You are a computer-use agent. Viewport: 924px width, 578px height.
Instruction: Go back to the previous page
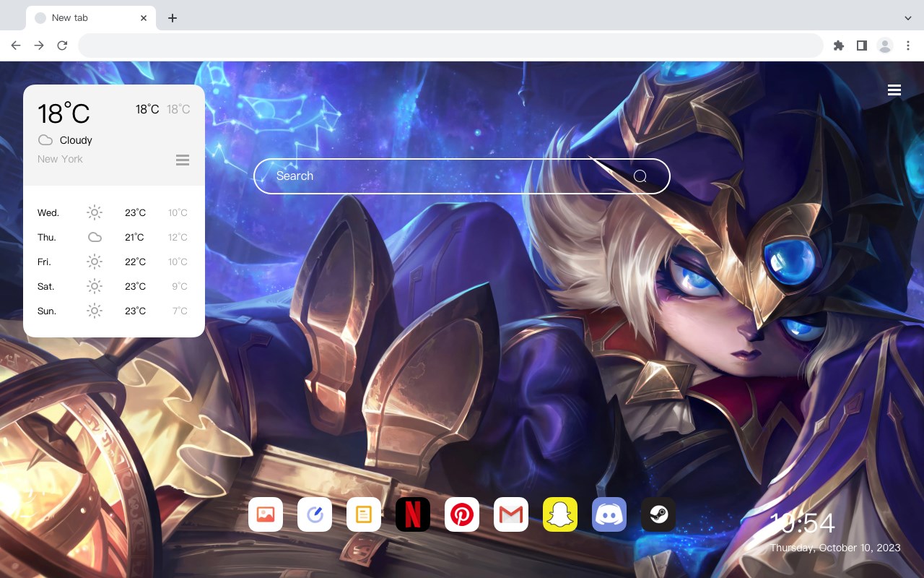[x=16, y=46]
